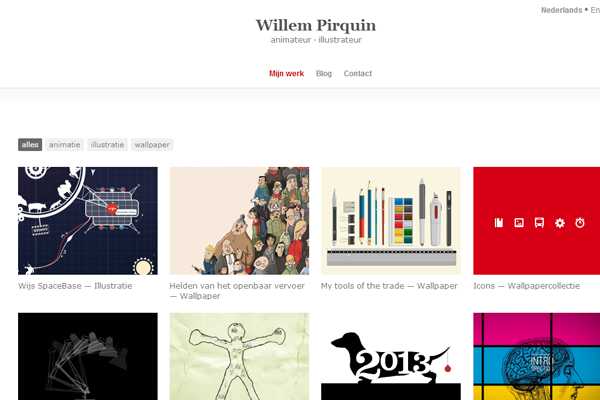Open the 'Helden van het openbaar vervoer' crowd thumbnail
The image size is (600, 400).
tap(239, 220)
